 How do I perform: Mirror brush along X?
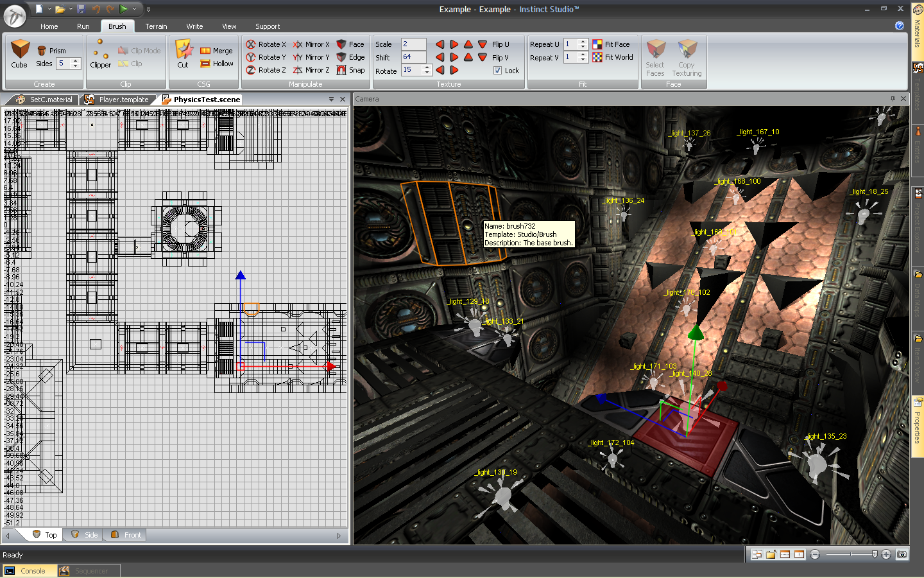311,44
